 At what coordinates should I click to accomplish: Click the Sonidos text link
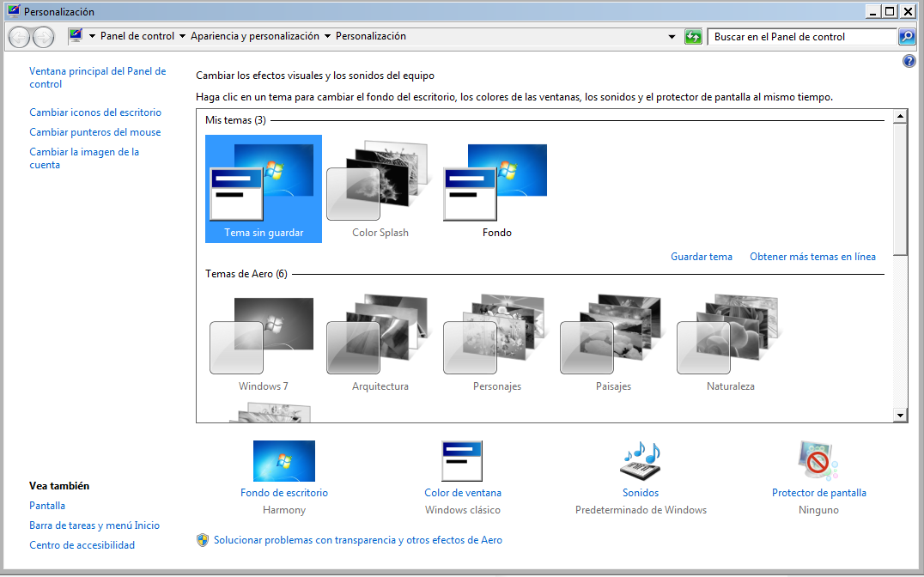pos(641,493)
